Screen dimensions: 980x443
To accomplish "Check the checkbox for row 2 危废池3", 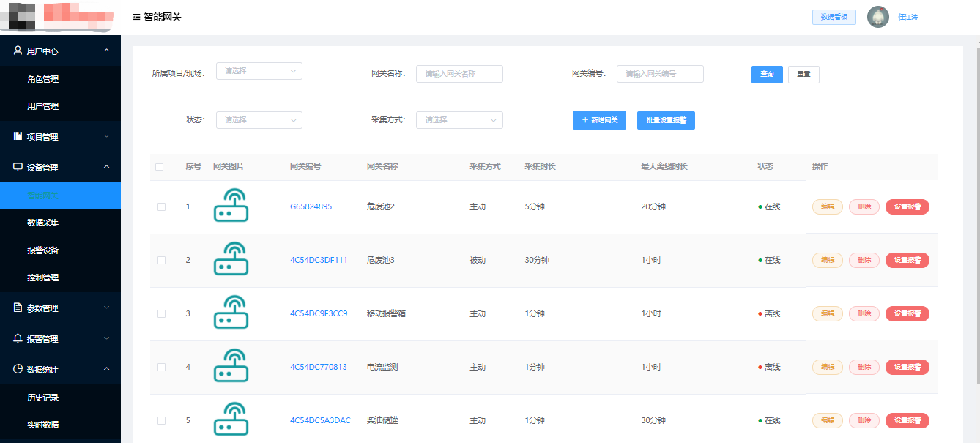I will coord(161,260).
